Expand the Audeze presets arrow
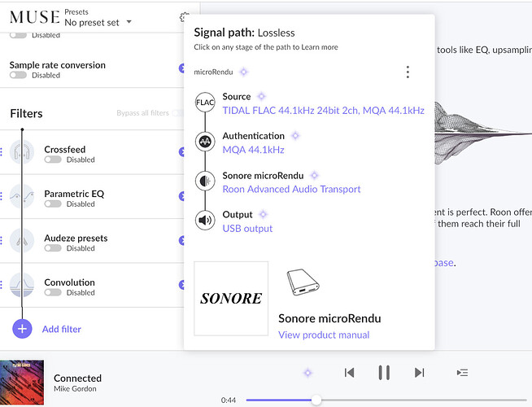 [181, 241]
